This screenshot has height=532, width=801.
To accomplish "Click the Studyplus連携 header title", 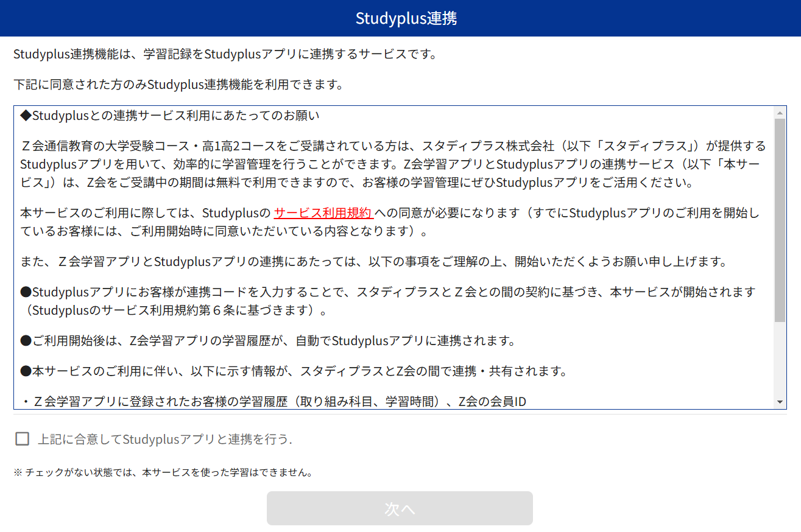I will [406, 18].
